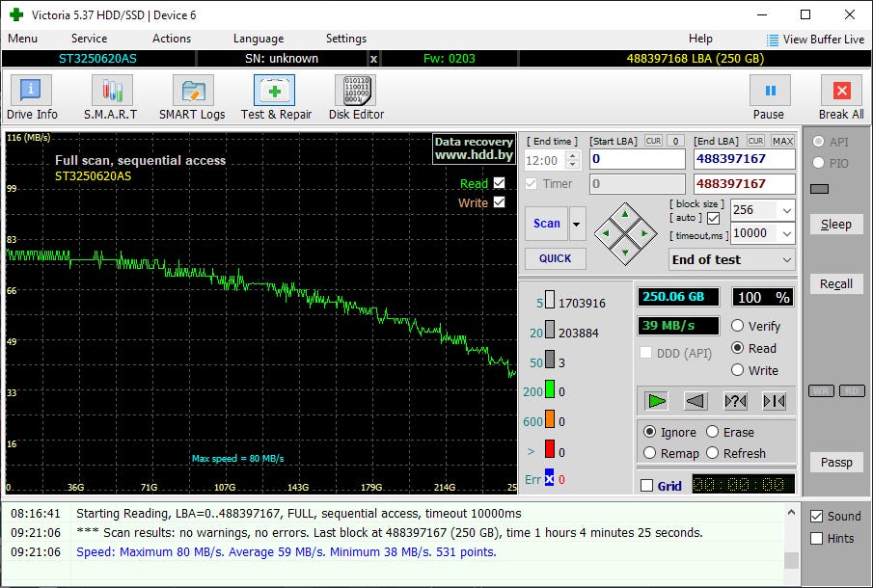This screenshot has width=873, height=588.
Task: Open the Service menu
Action: click(89, 39)
